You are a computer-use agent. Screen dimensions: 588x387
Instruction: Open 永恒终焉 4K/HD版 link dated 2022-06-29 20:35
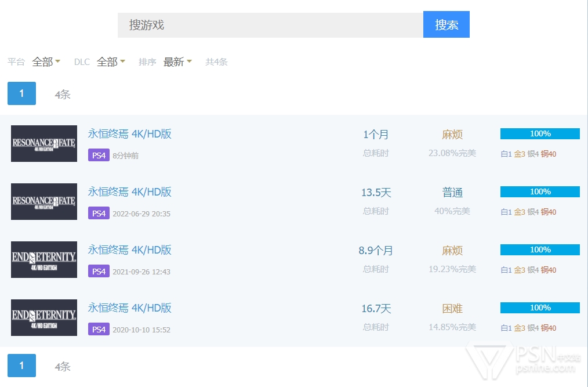130,192
